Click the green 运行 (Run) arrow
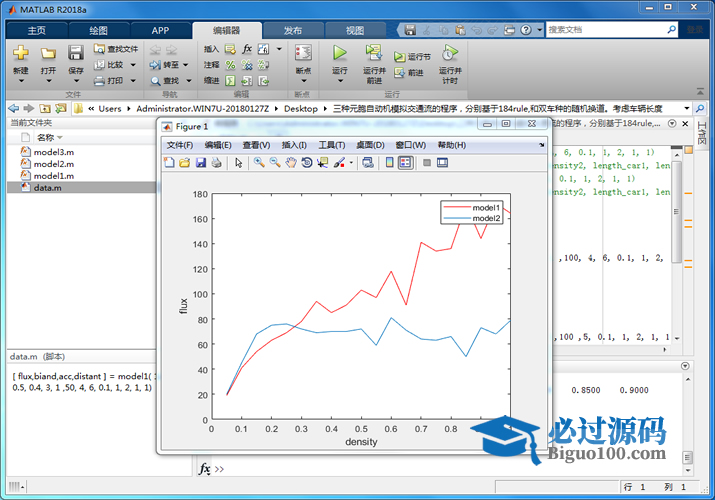The width and height of the screenshot is (715, 500). tap(339, 53)
